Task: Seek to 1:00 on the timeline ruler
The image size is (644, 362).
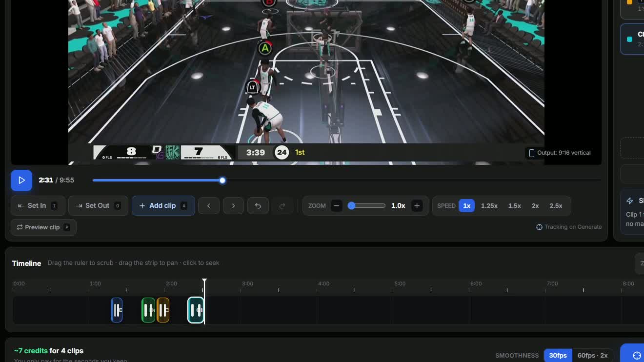Action: (95, 284)
